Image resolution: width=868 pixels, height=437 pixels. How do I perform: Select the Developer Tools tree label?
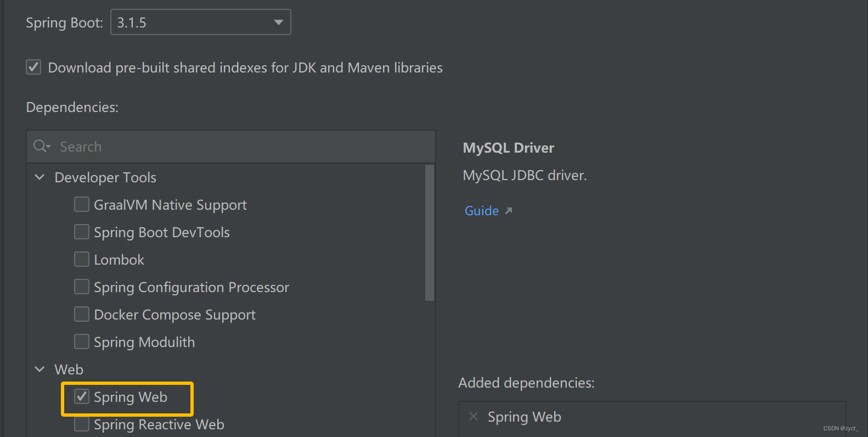[x=105, y=177]
